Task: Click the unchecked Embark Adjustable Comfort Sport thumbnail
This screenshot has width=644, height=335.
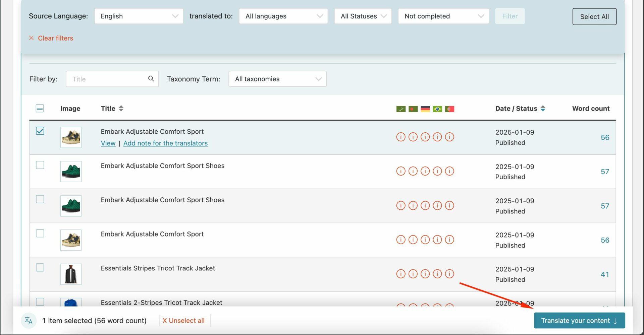Action: tap(71, 240)
